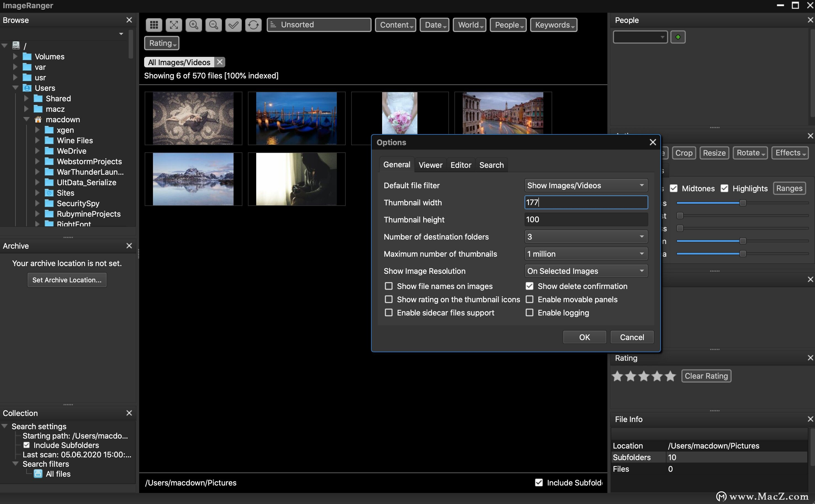Click the refresh rescan icon
This screenshot has width=815, height=504.
coord(253,25)
